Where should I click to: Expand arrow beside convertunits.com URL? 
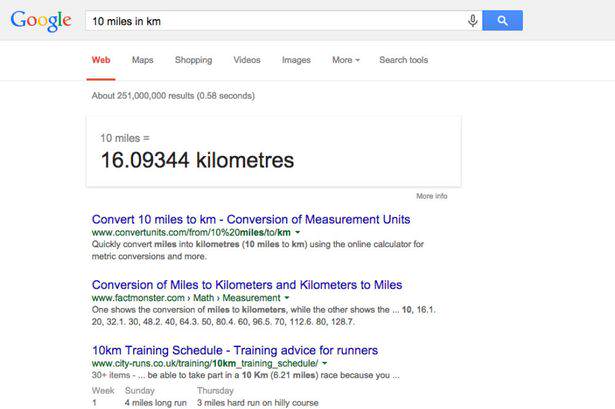pyautogui.click(x=299, y=233)
